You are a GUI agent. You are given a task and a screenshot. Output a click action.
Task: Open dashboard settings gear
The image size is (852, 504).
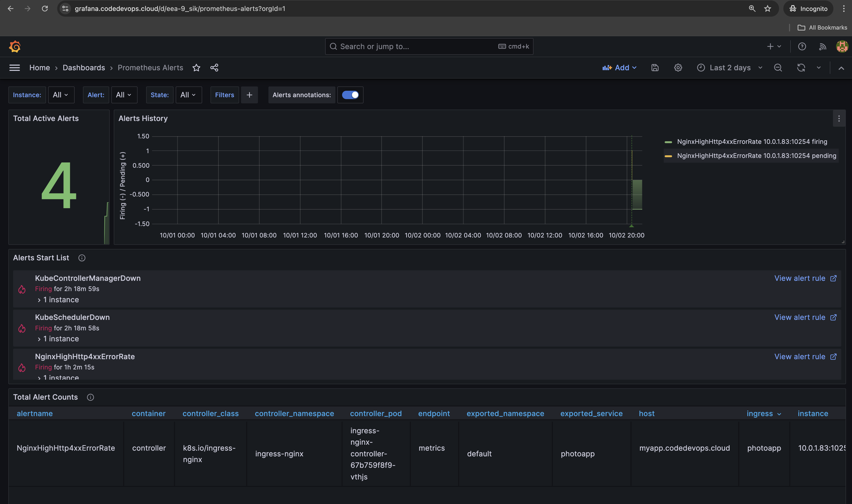[x=678, y=68]
